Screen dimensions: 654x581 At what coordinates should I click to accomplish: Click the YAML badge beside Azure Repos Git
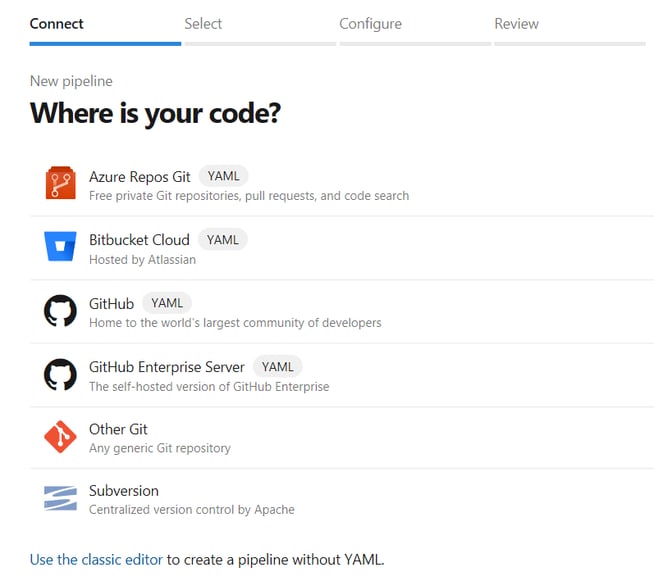[223, 176]
